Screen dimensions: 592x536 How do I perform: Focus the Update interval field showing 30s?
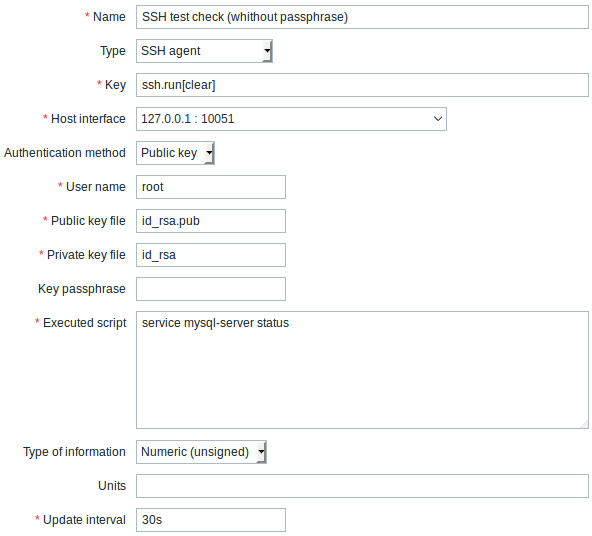(211, 520)
